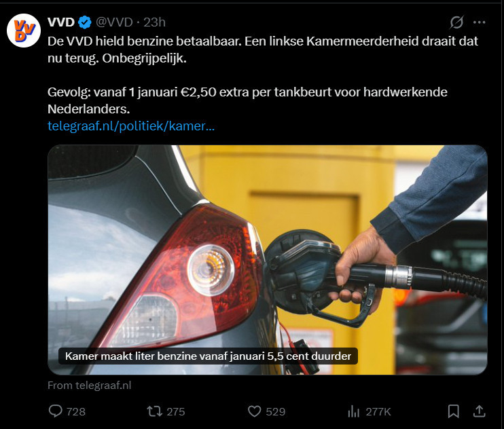This screenshot has height=429, width=504.
Task: Open the @VVD handle
Action: [114, 22]
